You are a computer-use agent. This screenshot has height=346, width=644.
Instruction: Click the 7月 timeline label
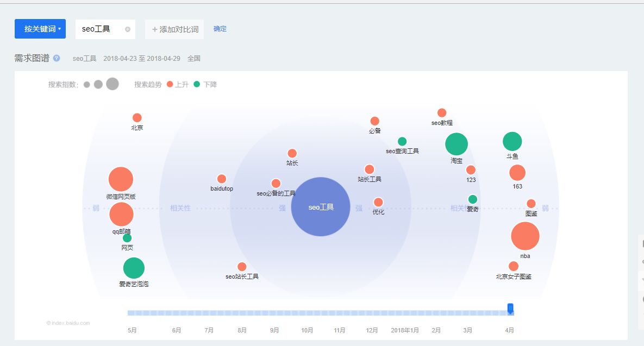tap(209, 330)
